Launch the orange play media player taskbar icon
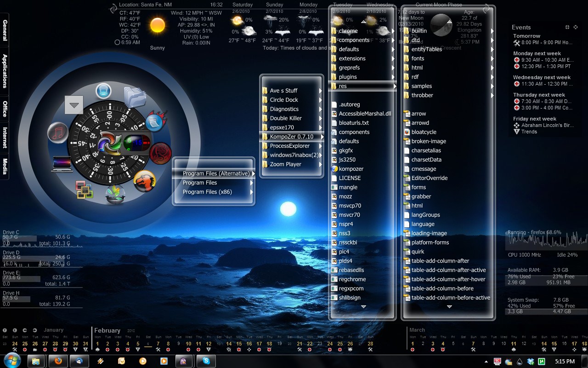588x368 pixels. pyautogui.click(x=143, y=361)
